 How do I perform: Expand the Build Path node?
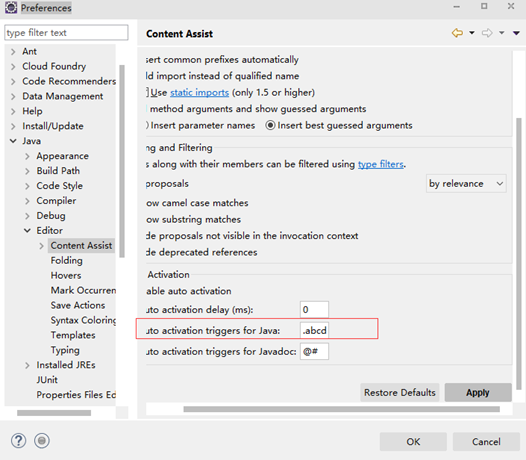tap(27, 171)
